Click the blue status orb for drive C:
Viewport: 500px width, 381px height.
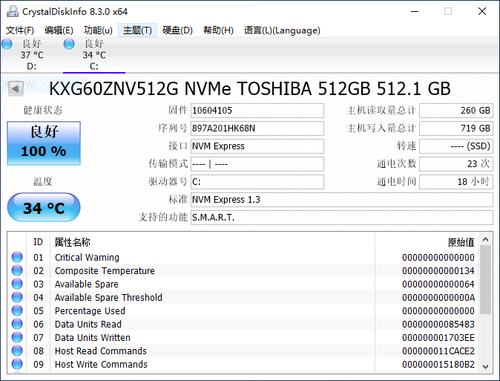tap(69, 44)
